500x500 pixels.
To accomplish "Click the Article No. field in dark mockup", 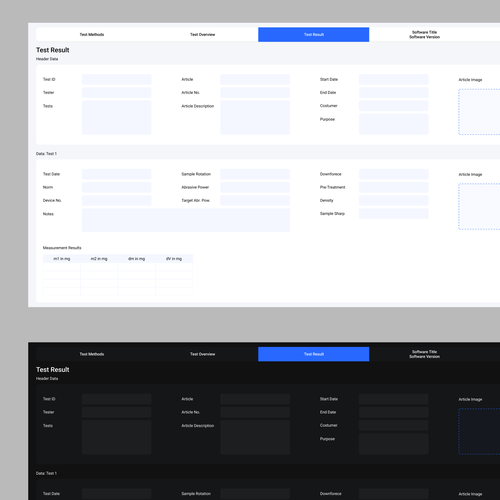I will [255, 412].
